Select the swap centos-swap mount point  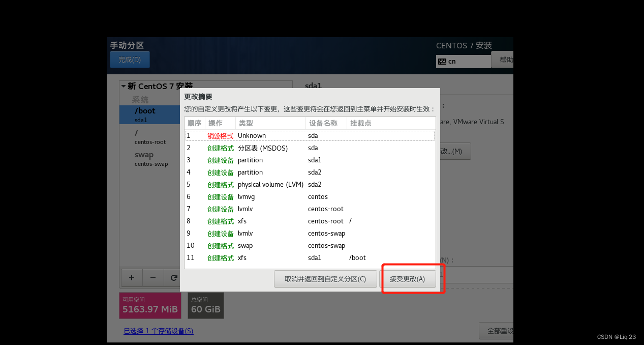point(150,158)
